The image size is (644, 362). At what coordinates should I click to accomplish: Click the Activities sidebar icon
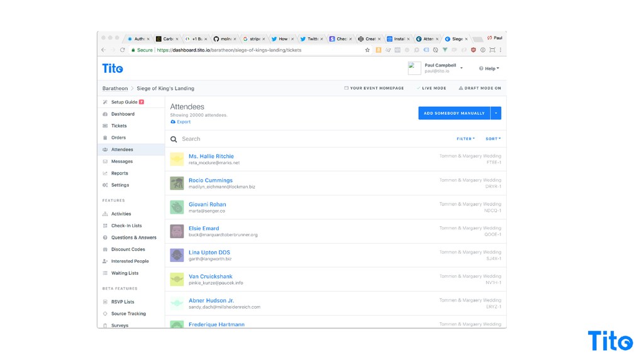[105, 214]
